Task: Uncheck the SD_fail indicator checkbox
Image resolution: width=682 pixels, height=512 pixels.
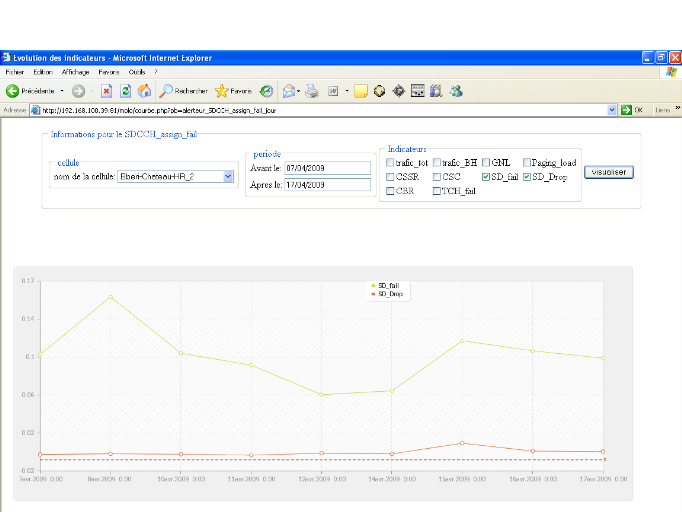Action: [x=486, y=177]
